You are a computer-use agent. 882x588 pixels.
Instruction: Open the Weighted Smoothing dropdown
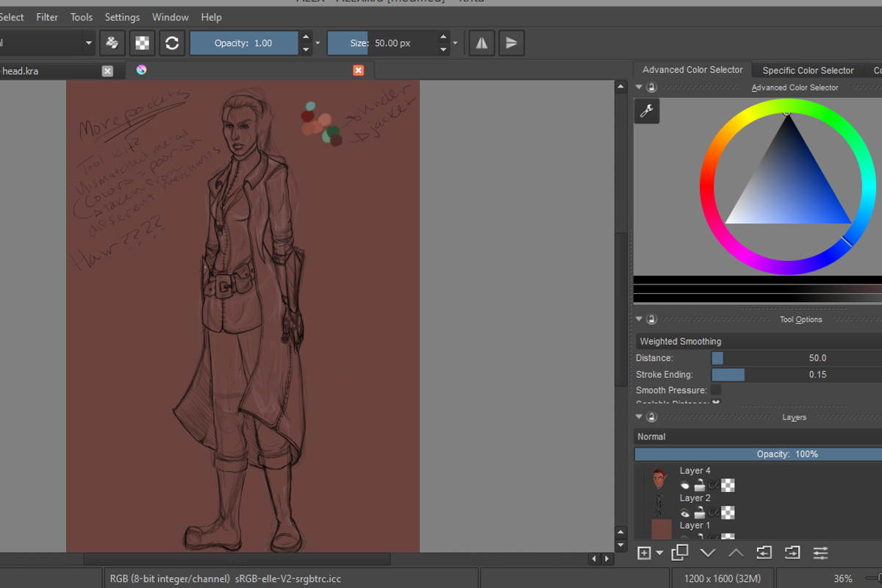(x=757, y=341)
